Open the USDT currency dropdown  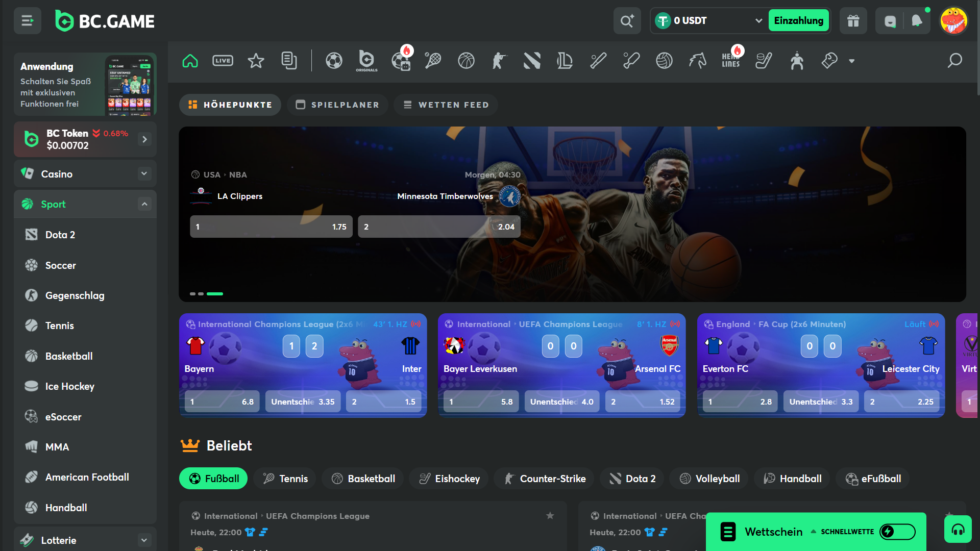(x=759, y=20)
